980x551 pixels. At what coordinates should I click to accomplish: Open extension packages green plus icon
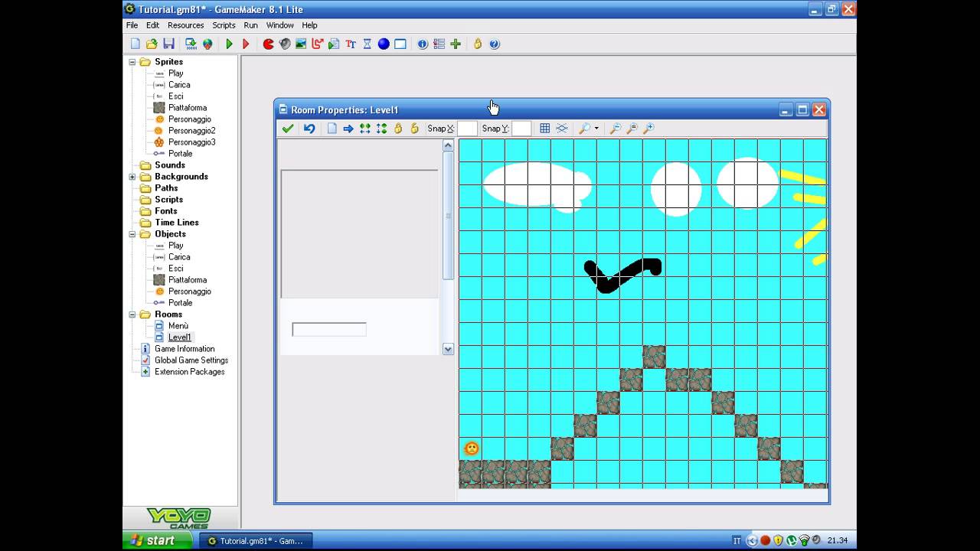pos(456,44)
